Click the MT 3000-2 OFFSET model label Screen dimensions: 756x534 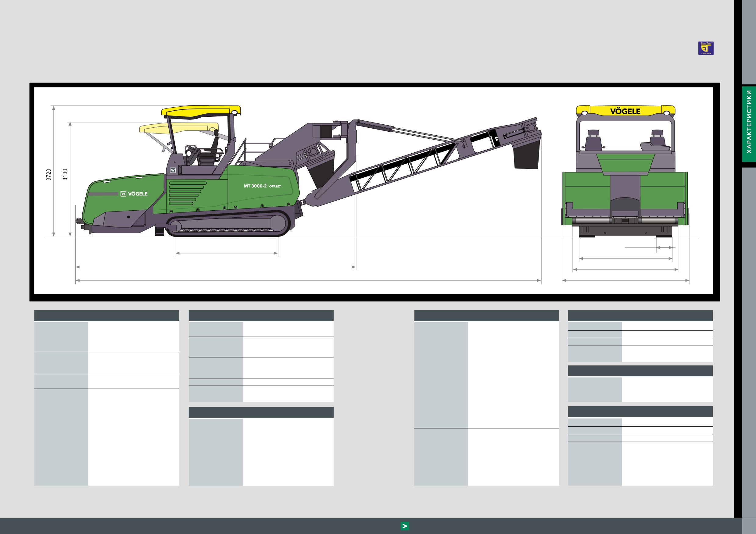pyautogui.click(x=262, y=186)
